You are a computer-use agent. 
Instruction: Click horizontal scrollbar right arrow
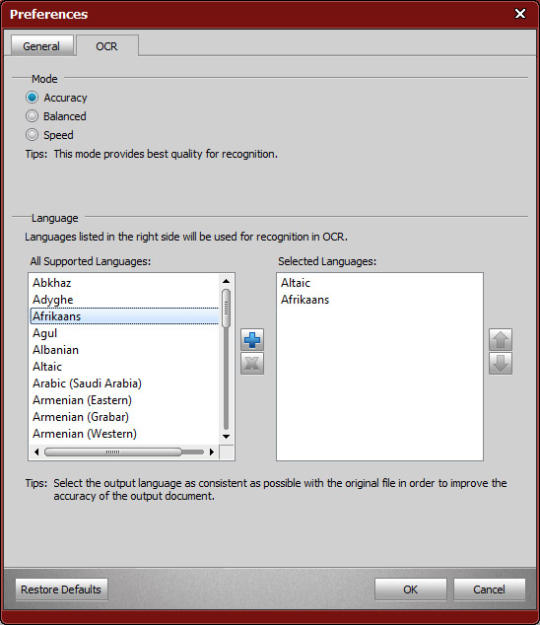coord(212,452)
